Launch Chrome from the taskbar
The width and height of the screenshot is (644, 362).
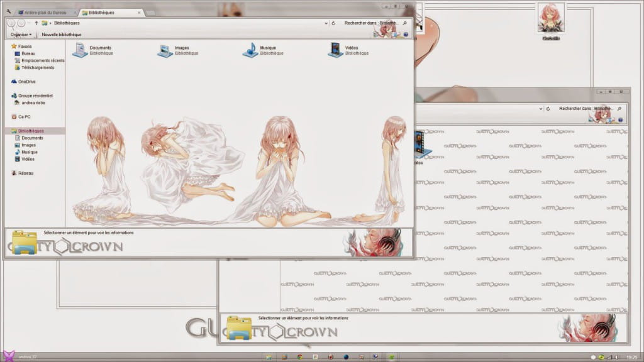coord(299,357)
